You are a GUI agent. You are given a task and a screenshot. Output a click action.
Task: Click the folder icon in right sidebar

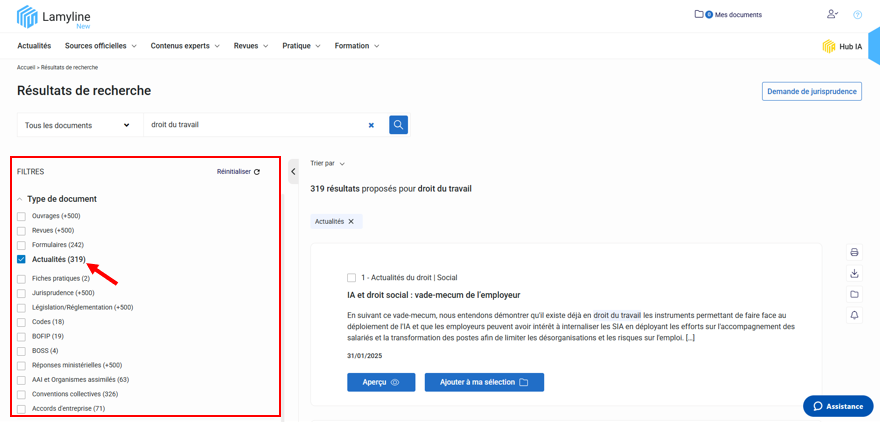[854, 294]
